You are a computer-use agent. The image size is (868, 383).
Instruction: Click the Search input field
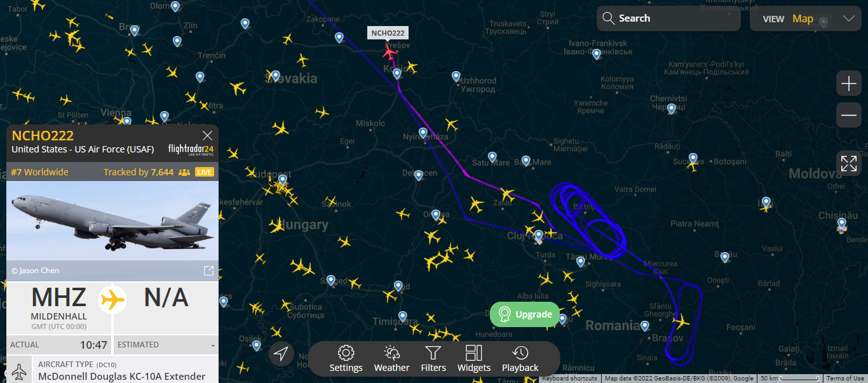[x=668, y=18]
